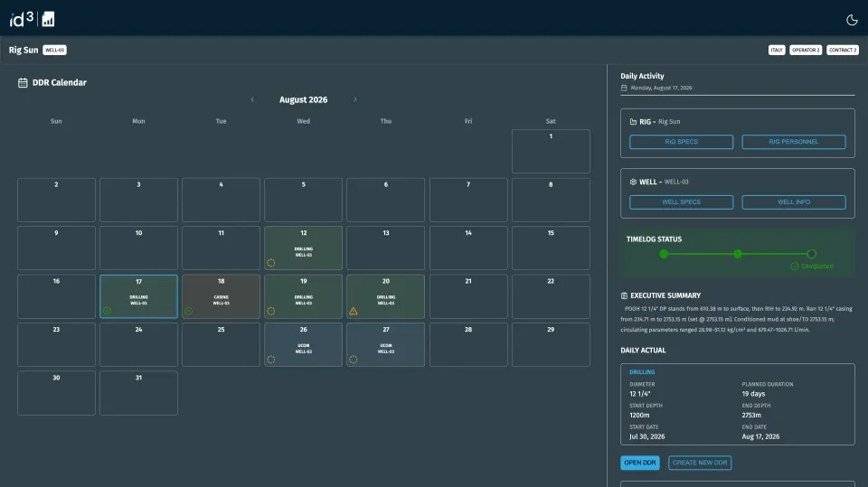Click the Completed checkmark in Timelog Status
Viewport: 868px width, 487px height.
pyautogui.click(x=795, y=267)
